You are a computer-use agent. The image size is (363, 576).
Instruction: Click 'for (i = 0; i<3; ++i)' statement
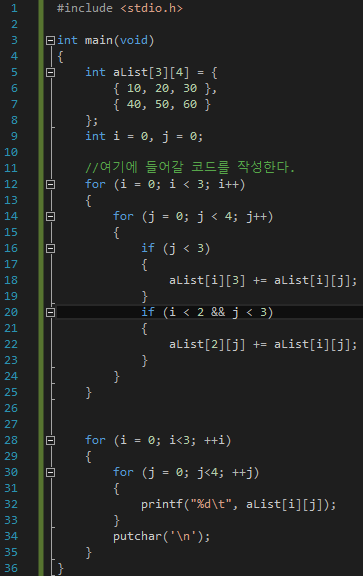(158, 440)
